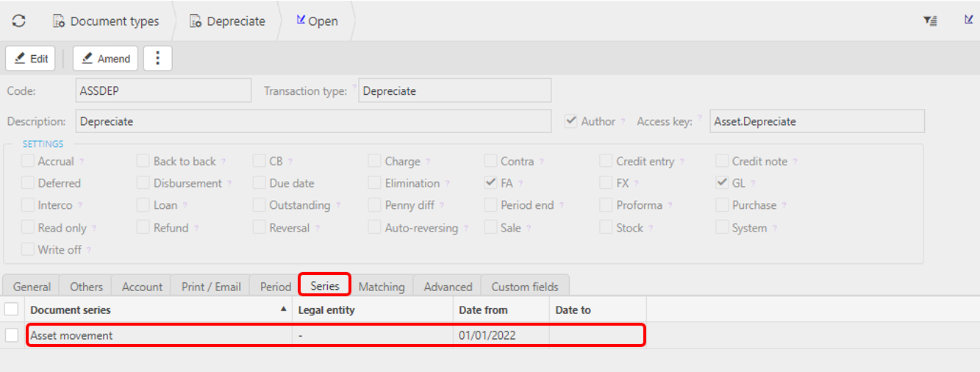This screenshot has height=372, width=980.
Task: Enable the Write off checkbox
Action: pos(27,250)
